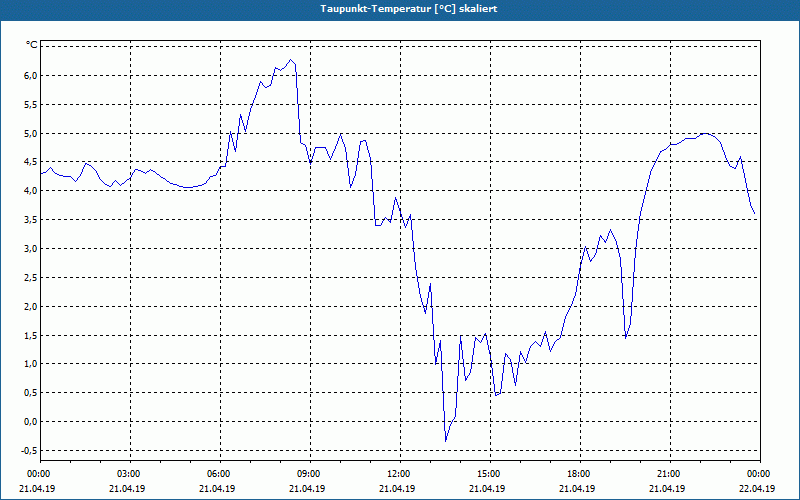Click the '2,5' y-axis tick label
800x500 pixels.
click(x=31, y=278)
